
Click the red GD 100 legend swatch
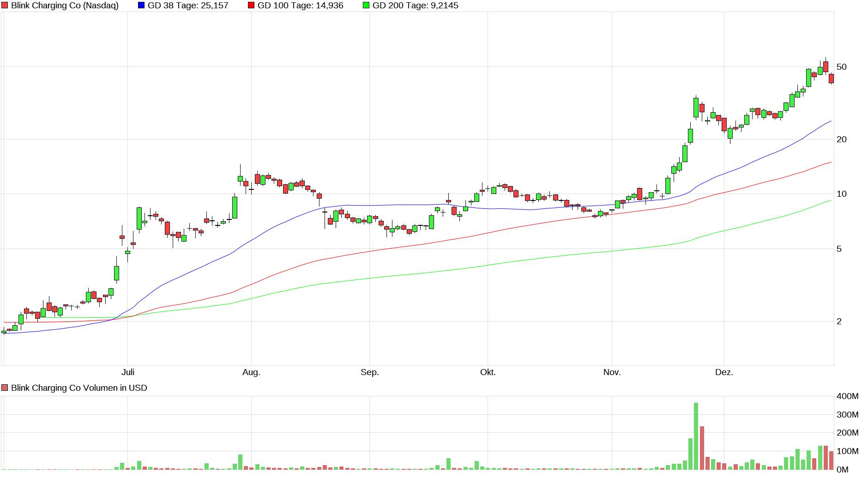(x=251, y=6)
